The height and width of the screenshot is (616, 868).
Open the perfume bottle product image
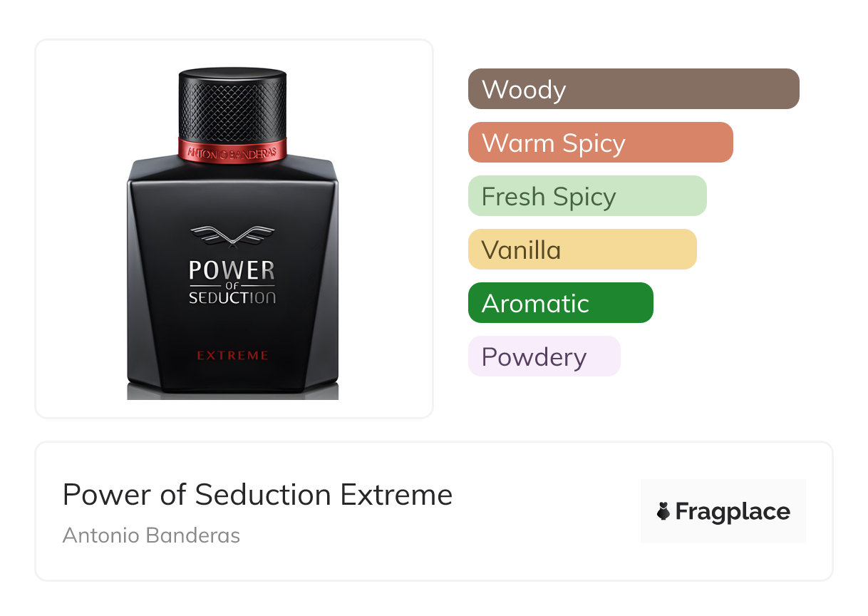point(233,233)
